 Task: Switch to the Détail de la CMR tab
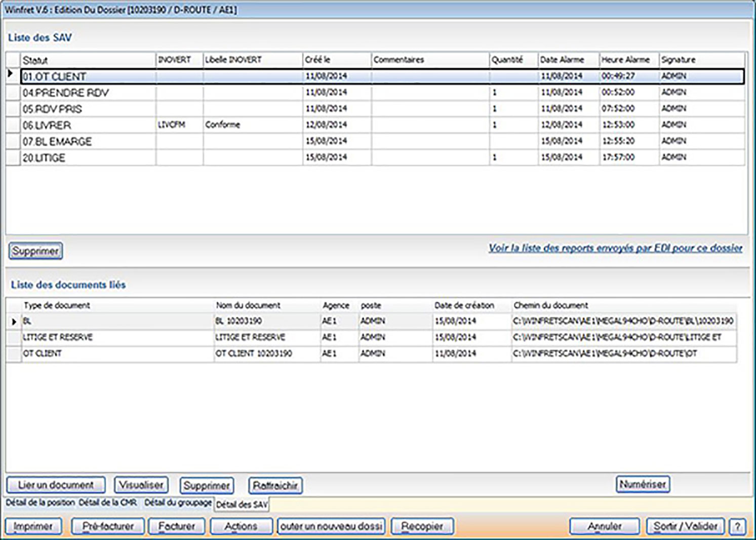(x=107, y=504)
